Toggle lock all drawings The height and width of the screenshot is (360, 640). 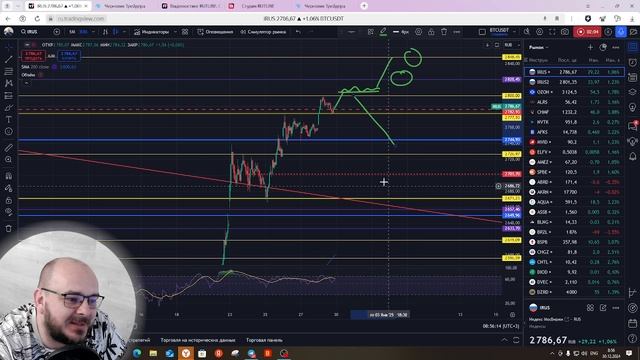pos(9,200)
